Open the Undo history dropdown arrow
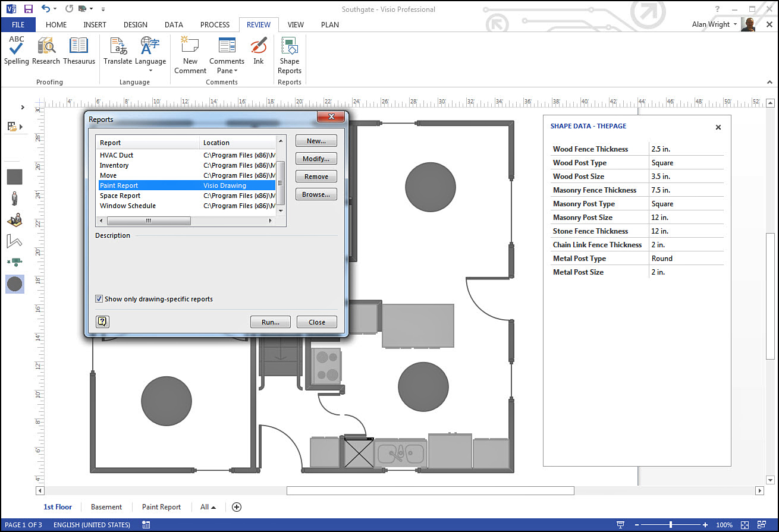The height and width of the screenshot is (532, 779). (55, 9)
